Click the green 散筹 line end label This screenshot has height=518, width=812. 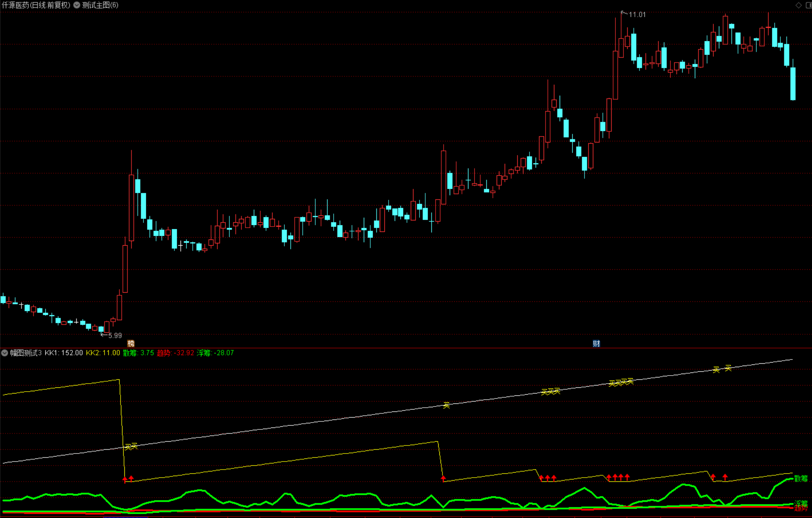tap(801, 478)
